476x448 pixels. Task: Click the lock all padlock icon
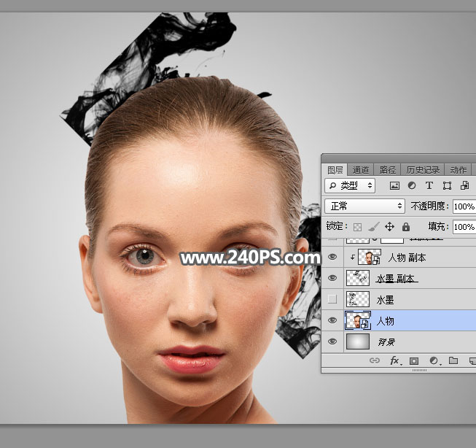pos(406,226)
